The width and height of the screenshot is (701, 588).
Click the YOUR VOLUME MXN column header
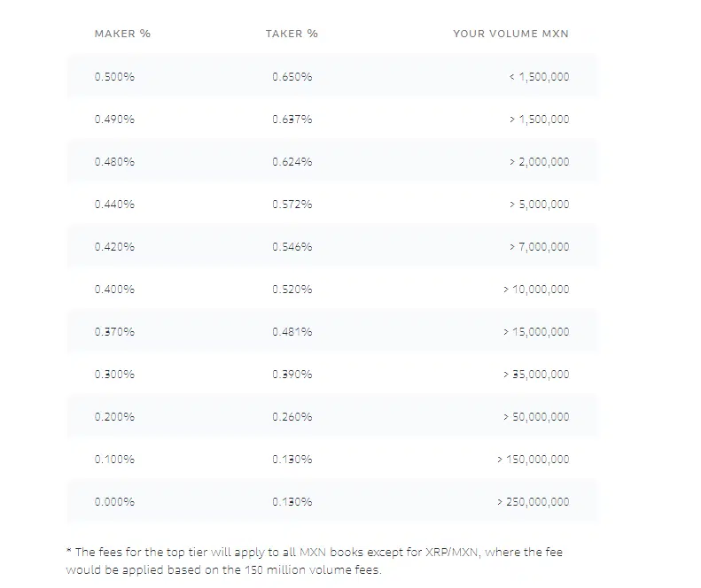pos(510,34)
